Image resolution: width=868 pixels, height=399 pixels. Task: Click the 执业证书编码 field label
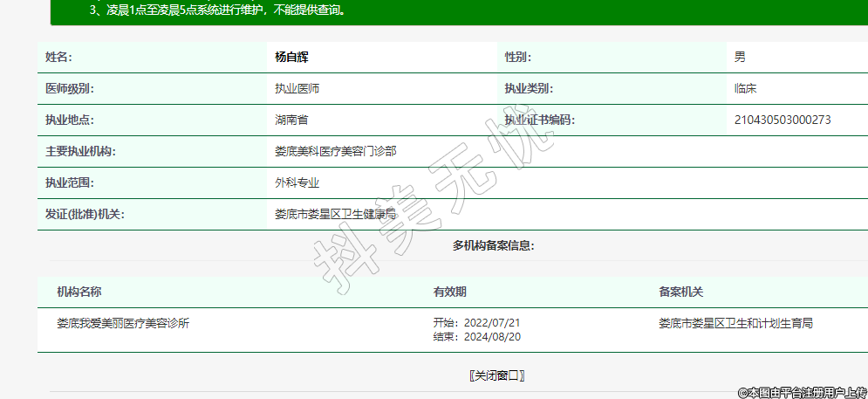pos(539,120)
